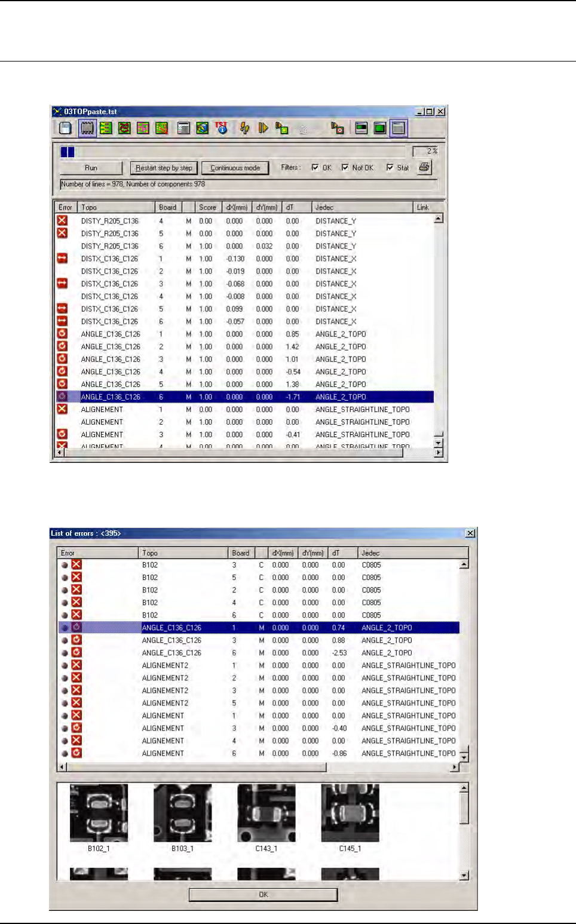Click OK in List of errors dialog
576x924 pixels.
click(264, 894)
